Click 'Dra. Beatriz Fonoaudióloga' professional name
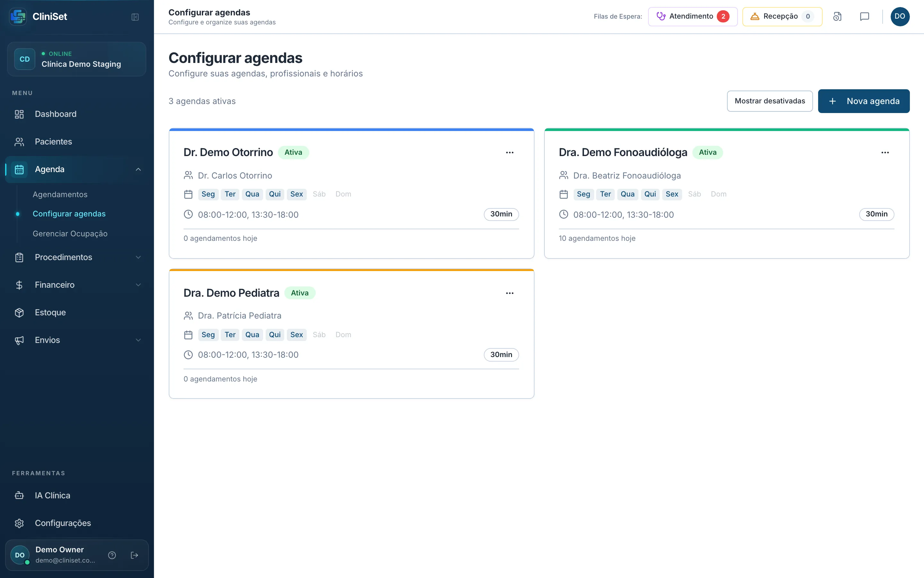This screenshot has height=578, width=924. (627, 175)
